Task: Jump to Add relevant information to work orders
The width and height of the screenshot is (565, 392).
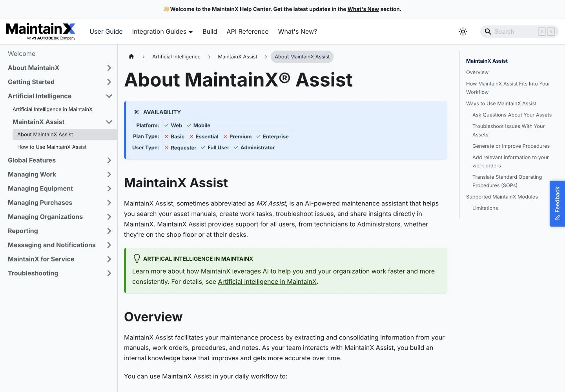Action: [x=510, y=162]
